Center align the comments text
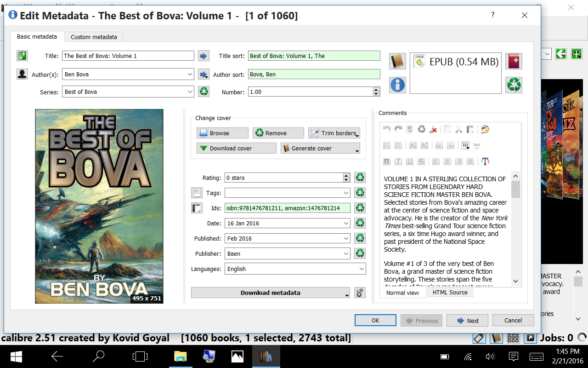 pos(447,161)
